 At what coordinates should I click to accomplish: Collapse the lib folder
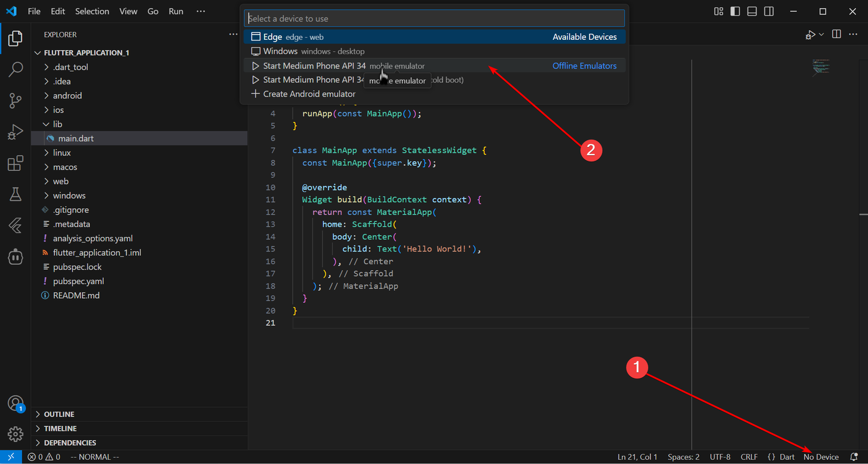tap(57, 124)
